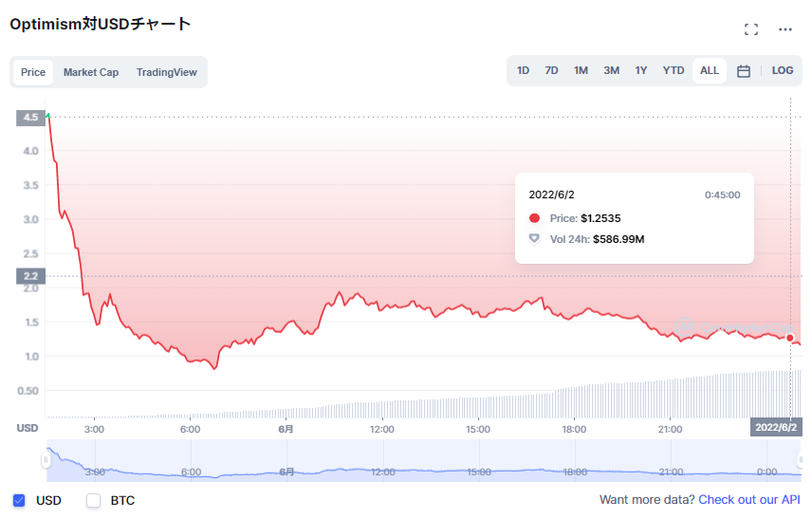Toggle LOG scale for the chart
Viewport: 812px width, 519px height.
click(x=782, y=70)
